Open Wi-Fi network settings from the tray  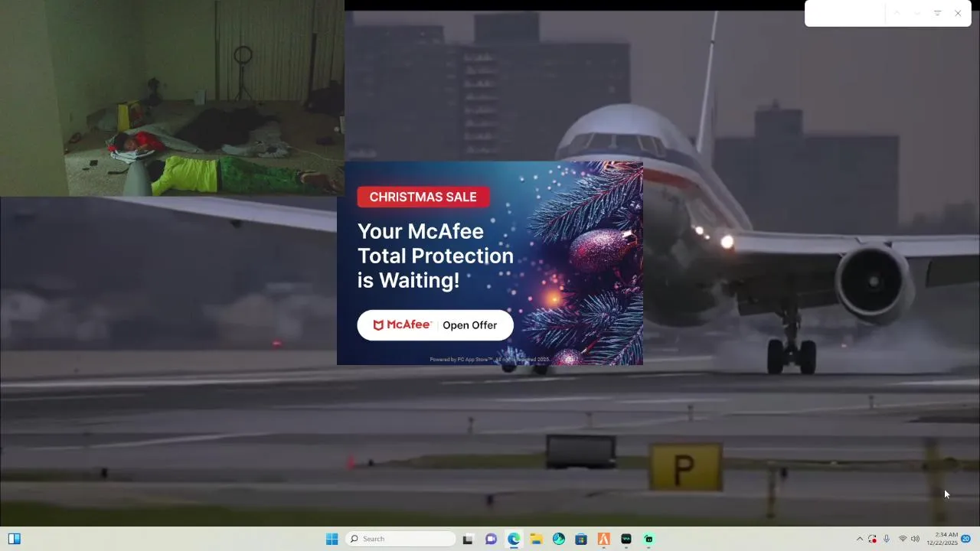(903, 539)
